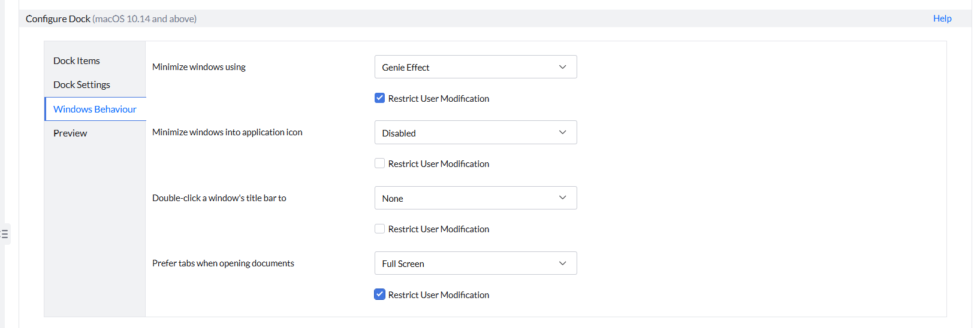Open the Full Screen dropdown for Prefer tabs
The image size is (980, 328).
[x=475, y=263]
